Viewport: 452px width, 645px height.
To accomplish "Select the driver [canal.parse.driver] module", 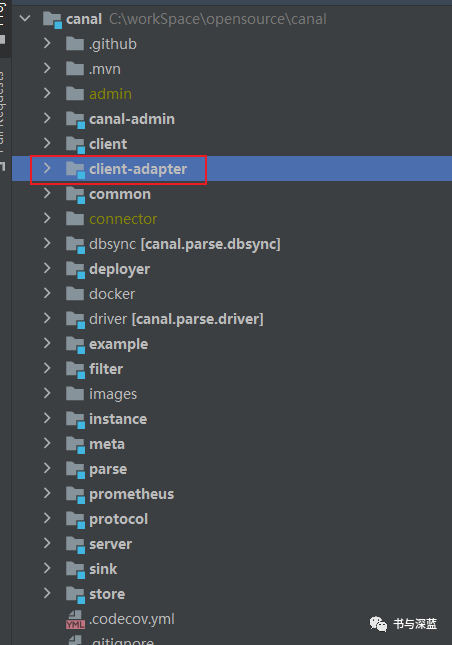I will point(176,319).
